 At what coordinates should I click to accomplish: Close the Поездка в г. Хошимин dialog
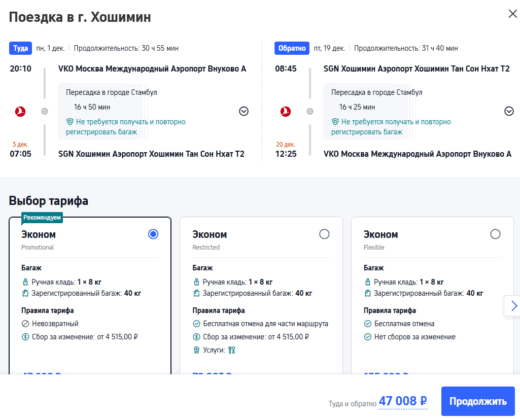coord(512,14)
